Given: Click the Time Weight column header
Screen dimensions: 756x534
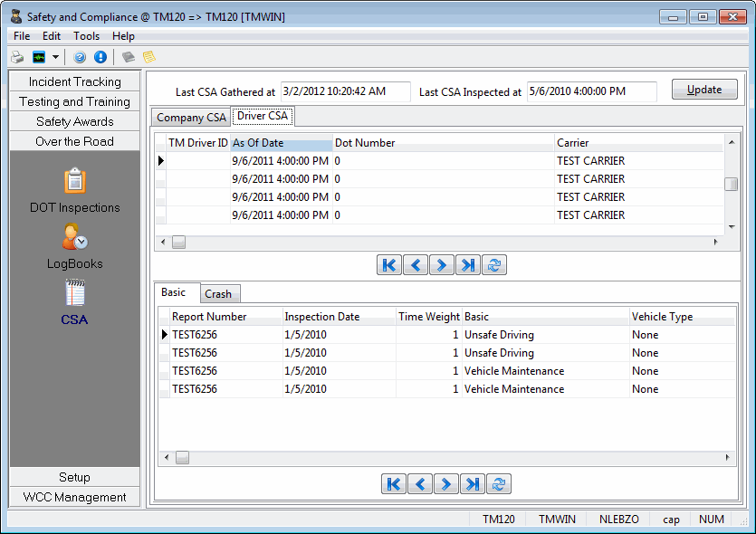Looking at the screenshot, I should (x=429, y=317).
